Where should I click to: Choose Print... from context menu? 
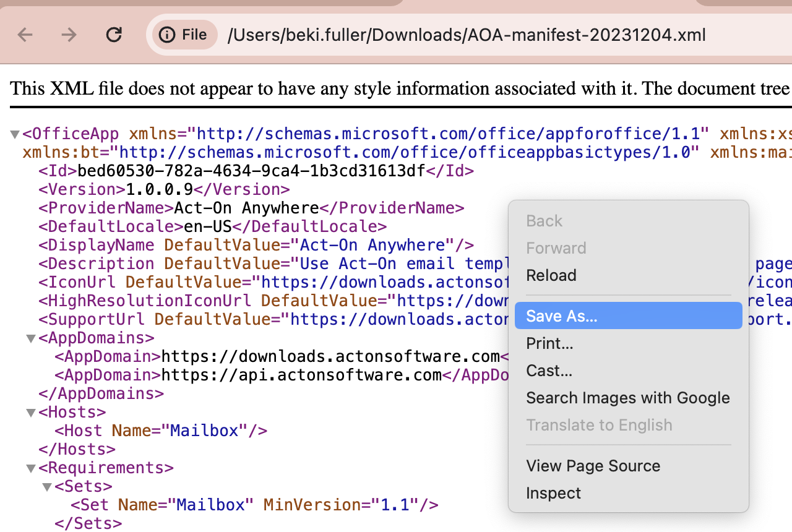pos(549,343)
